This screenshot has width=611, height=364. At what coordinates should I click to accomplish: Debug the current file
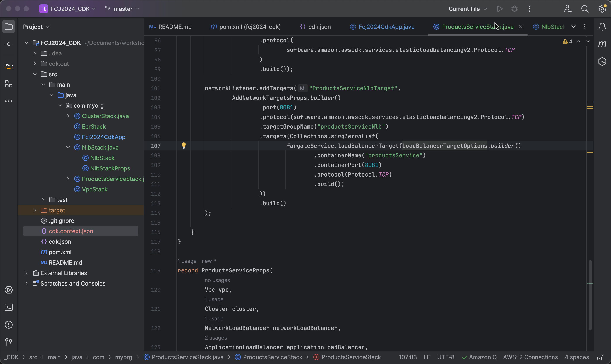tap(515, 9)
